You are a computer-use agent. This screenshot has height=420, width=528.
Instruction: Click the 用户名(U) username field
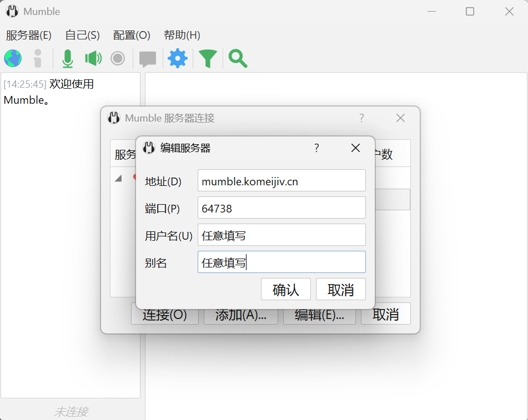pos(281,235)
